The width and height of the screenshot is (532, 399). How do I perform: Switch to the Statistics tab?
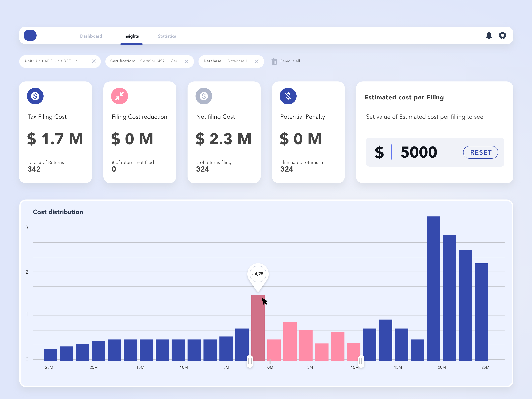(167, 36)
